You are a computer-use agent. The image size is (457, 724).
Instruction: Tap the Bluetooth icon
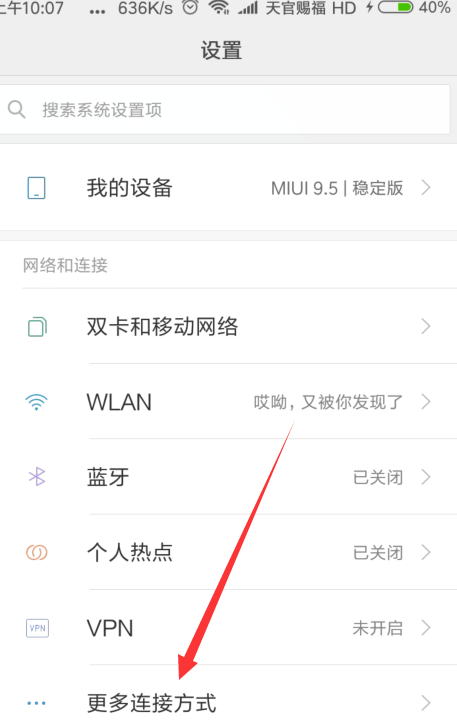click(37, 477)
